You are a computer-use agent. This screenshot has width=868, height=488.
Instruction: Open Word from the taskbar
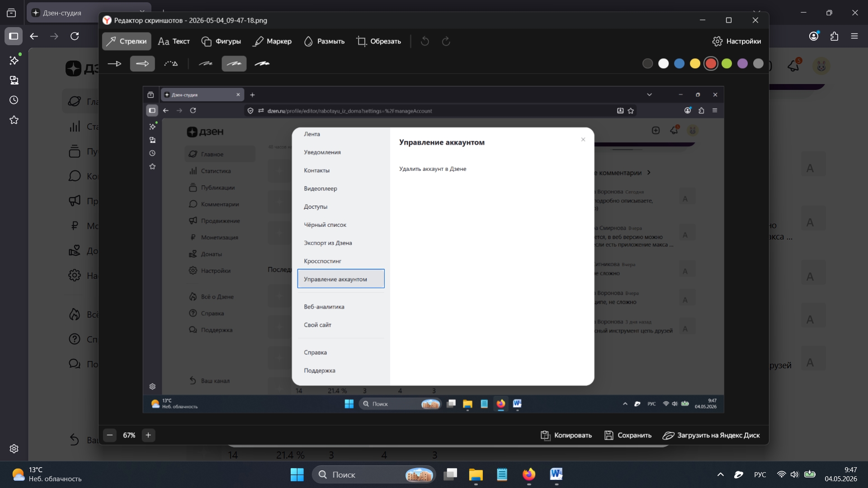click(x=556, y=474)
